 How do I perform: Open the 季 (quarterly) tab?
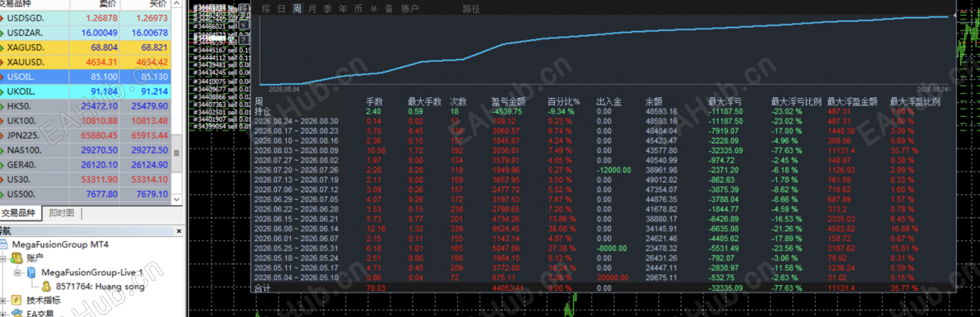[327, 9]
